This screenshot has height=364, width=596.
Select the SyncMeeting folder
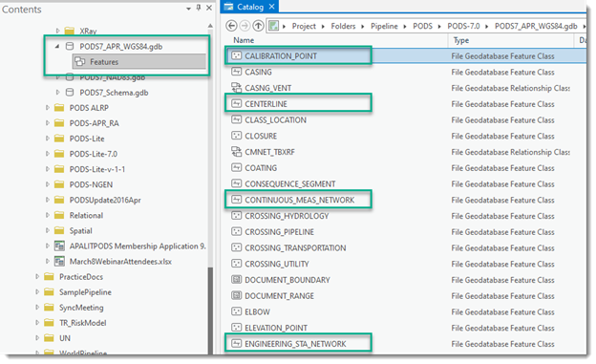81,308
